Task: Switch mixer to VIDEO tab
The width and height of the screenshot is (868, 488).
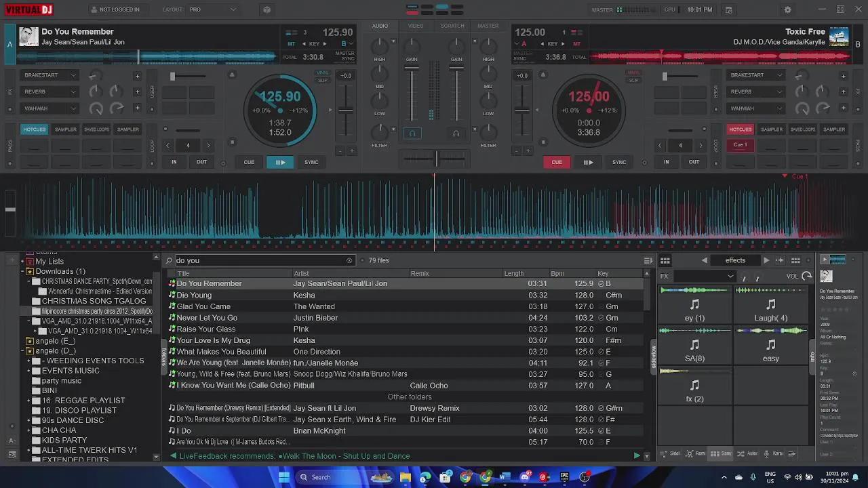Action: point(416,26)
